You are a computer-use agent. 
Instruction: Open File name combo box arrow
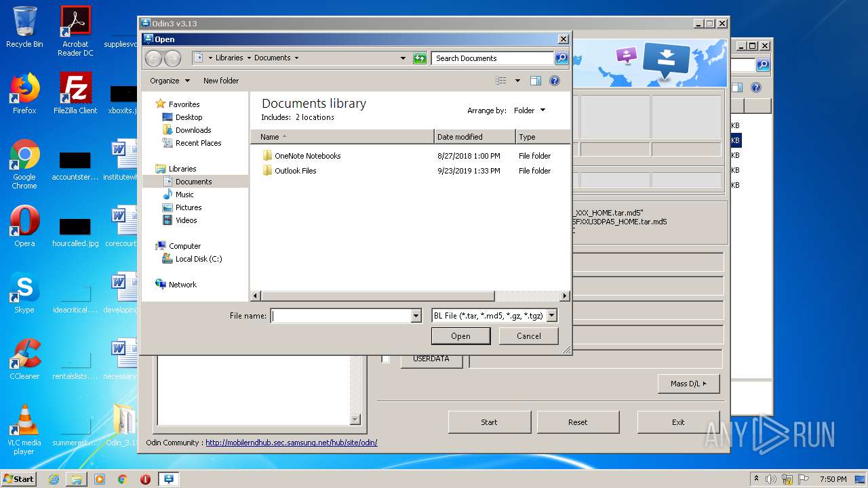pos(416,316)
